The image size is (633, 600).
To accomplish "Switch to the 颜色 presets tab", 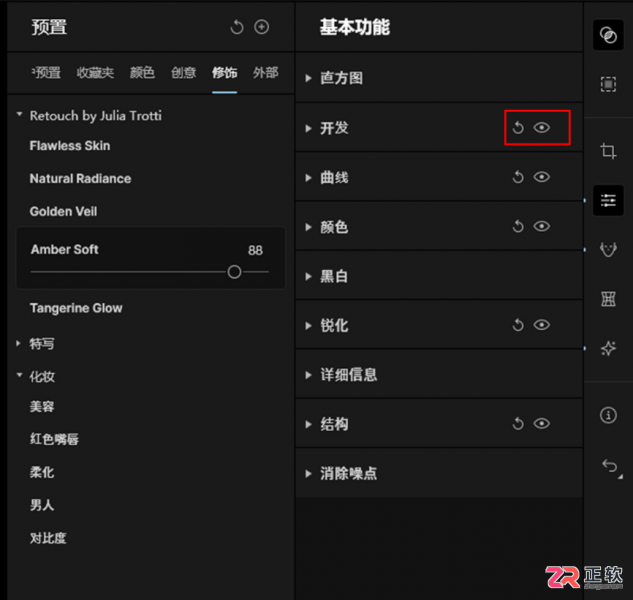I will 142,73.
